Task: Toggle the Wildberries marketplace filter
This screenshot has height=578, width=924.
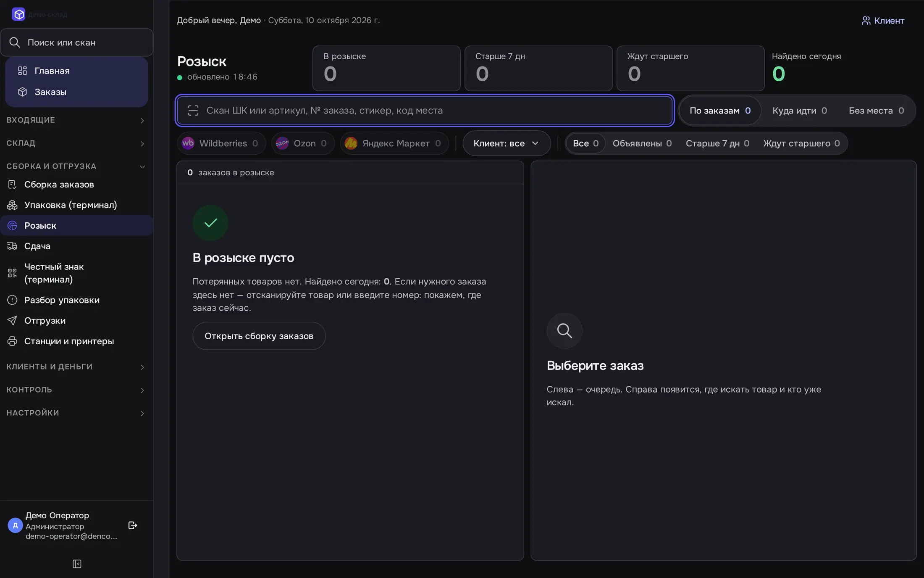Action: (x=221, y=143)
